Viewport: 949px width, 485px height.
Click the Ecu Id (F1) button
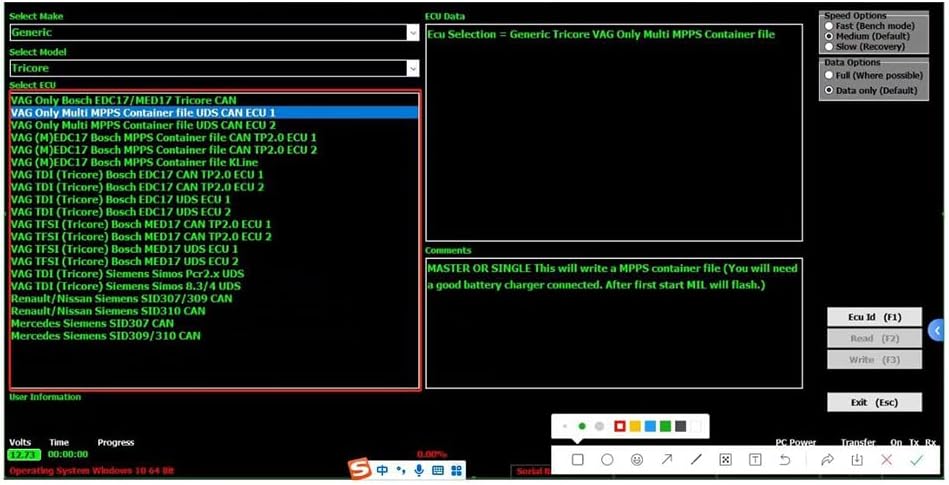(874, 317)
